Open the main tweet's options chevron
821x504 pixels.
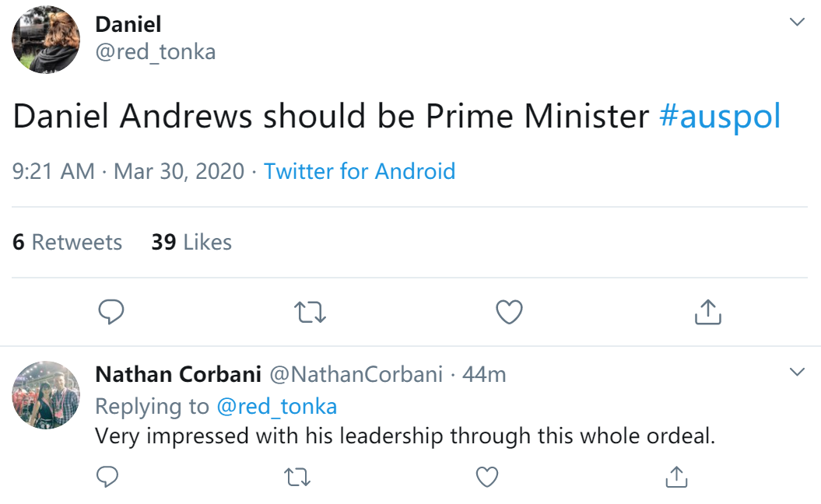(x=797, y=22)
